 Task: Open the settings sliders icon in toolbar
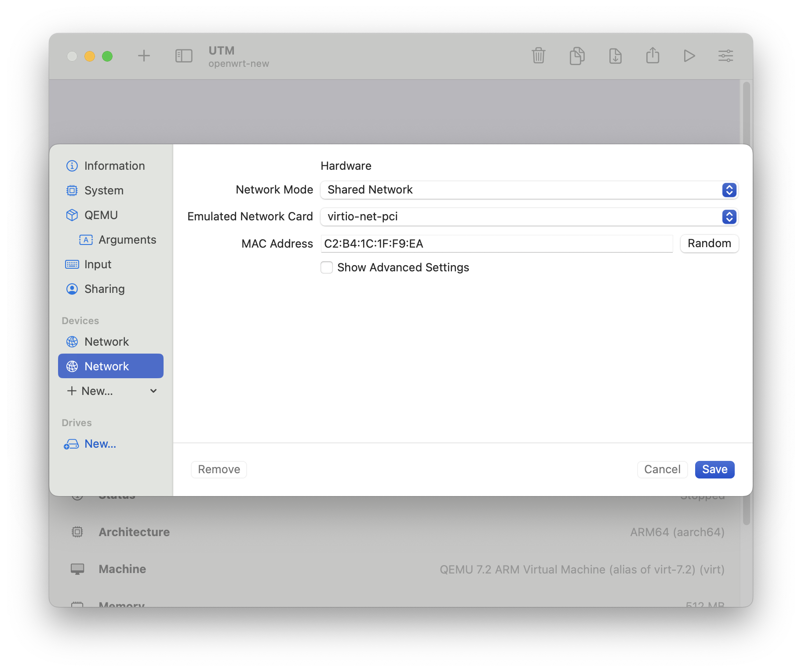coord(725,56)
